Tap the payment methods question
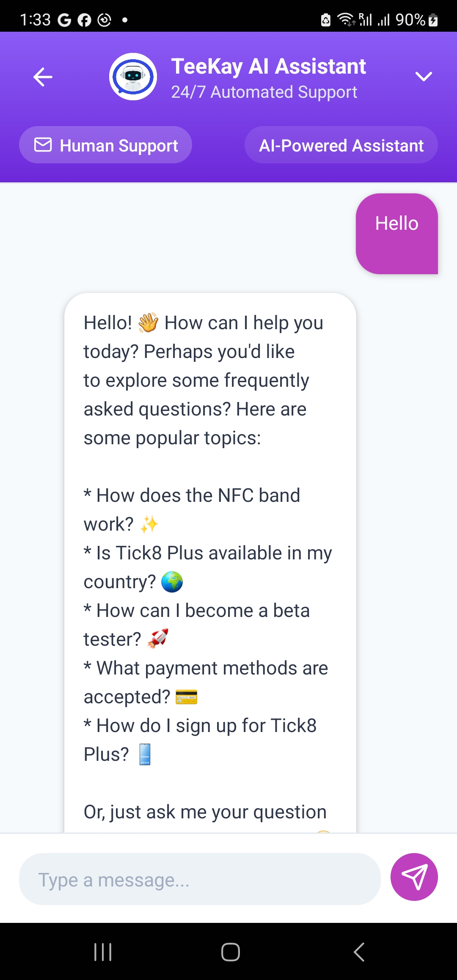This screenshot has width=457, height=980. pyautogui.click(x=206, y=683)
